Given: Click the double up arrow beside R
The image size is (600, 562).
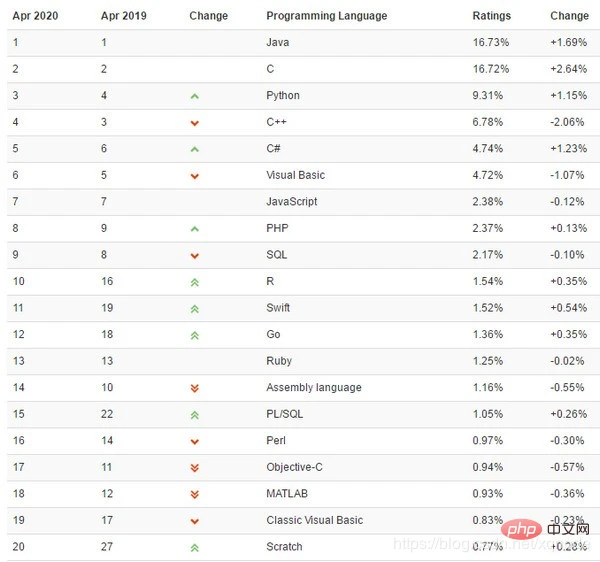Looking at the screenshot, I should [195, 282].
